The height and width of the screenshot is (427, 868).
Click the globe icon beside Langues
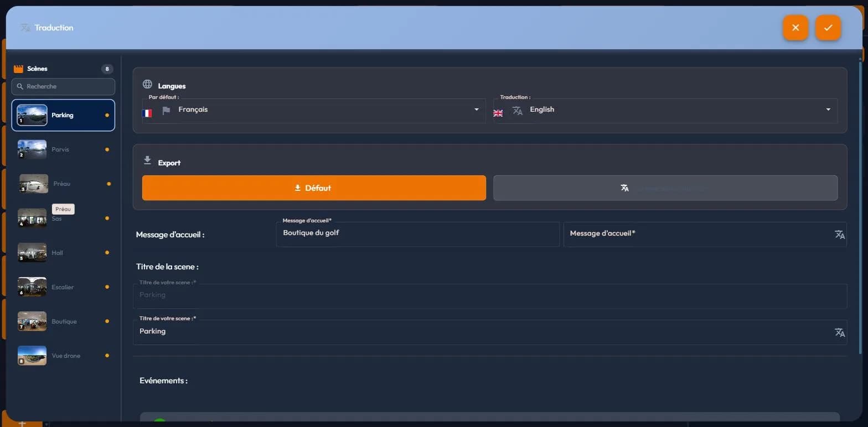[147, 85]
